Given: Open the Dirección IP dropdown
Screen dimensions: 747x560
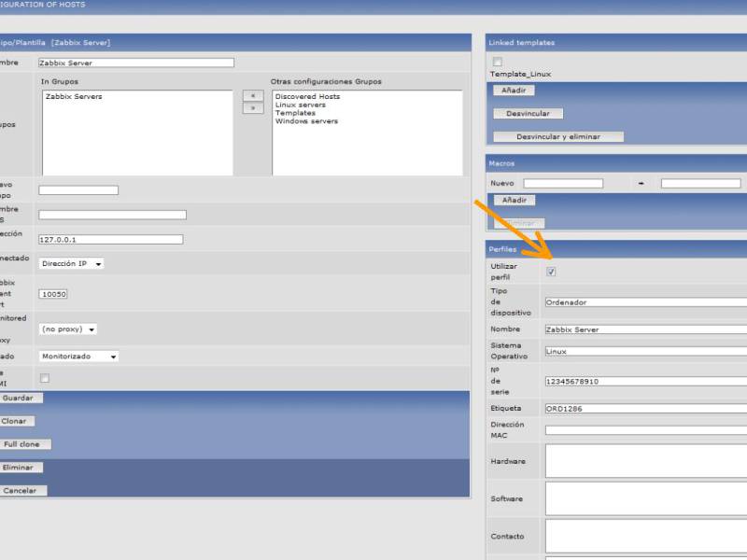Looking at the screenshot, I should 72,264.
